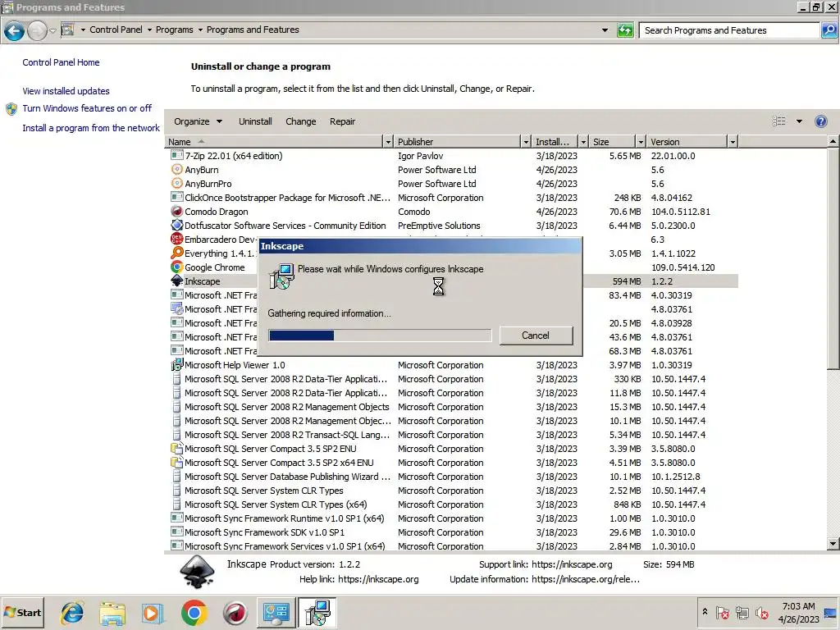
Task: Open Install a program from the network
Action: click(91, 128)
